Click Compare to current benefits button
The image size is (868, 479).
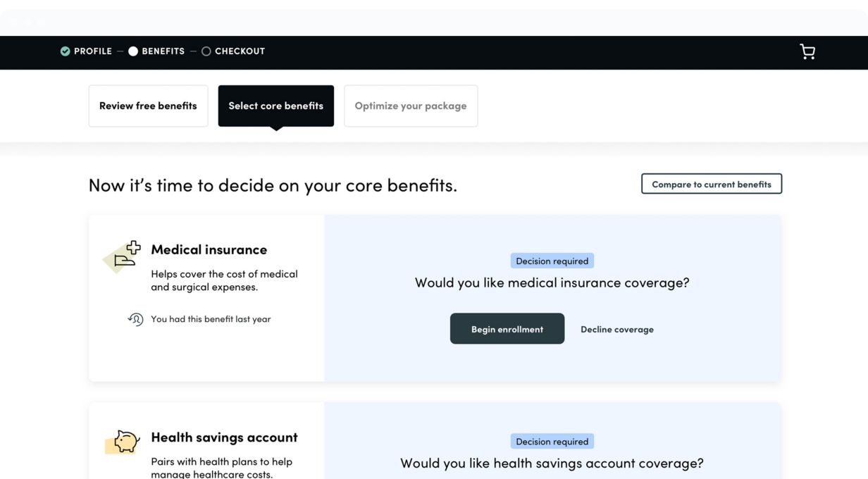point(711,184)
